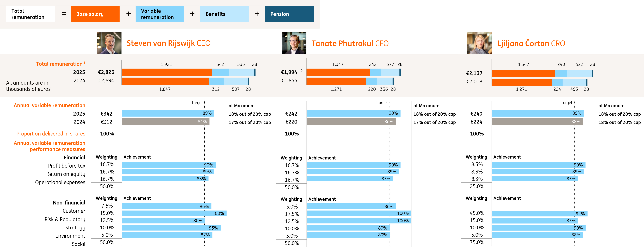Select the Ljiljana Čortan CRO name heading
Screen dimensions: 644x247
(531, 43)
